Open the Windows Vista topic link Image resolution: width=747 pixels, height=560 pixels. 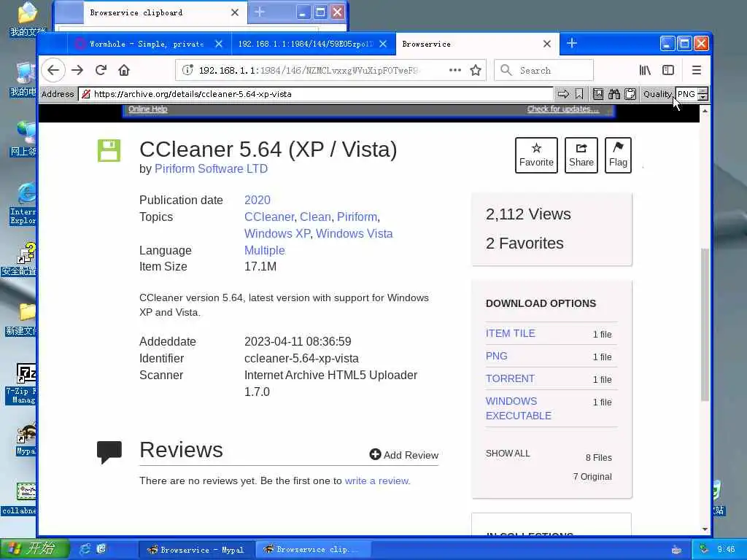pos(355,234)
